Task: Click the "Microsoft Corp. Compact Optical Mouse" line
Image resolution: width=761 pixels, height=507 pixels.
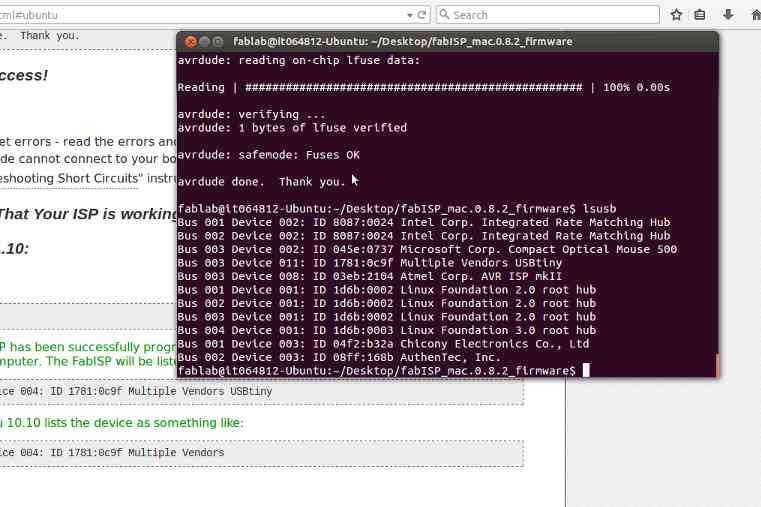Action: 427,249
